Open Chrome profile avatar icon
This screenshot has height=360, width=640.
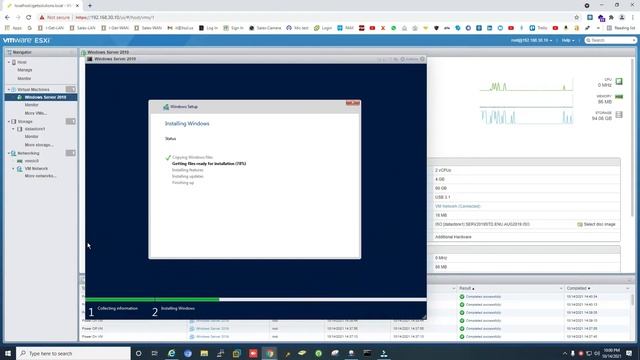coord(622,18)
